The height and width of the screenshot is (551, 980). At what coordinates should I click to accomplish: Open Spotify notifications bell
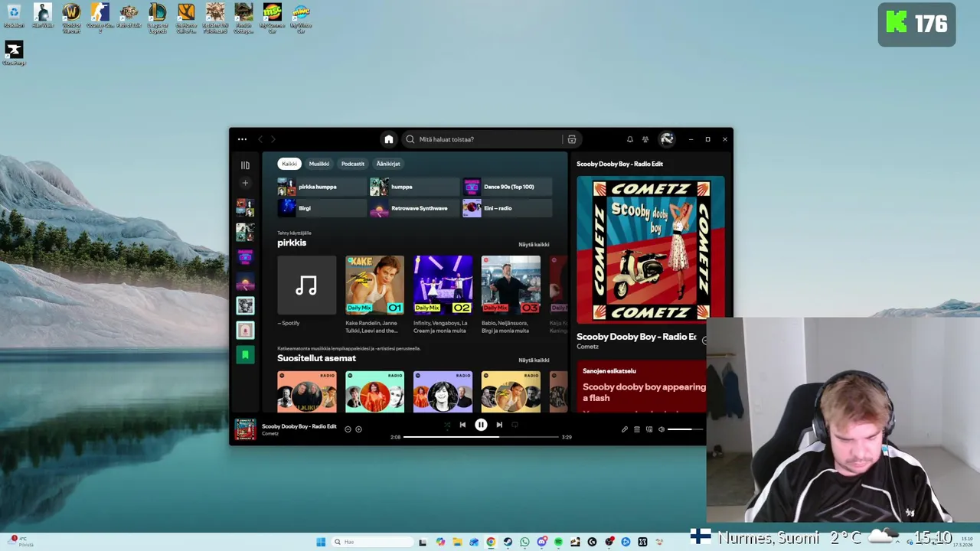click(629, 139)
